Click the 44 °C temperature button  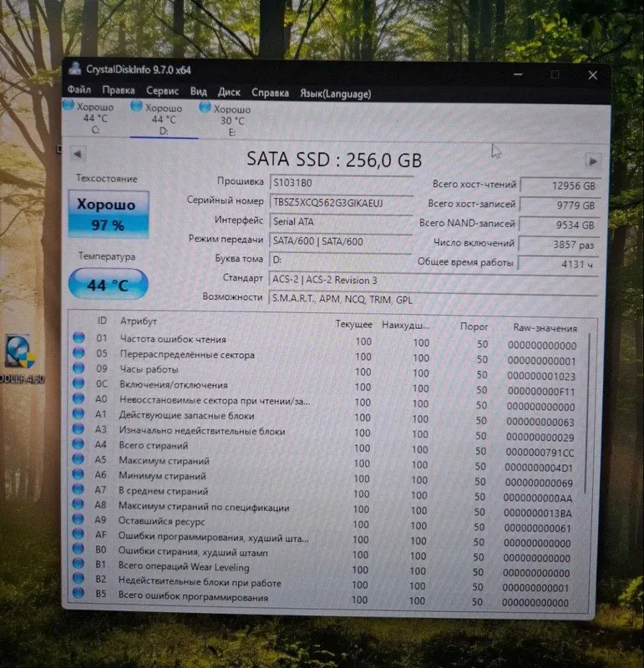pos(109,284)
